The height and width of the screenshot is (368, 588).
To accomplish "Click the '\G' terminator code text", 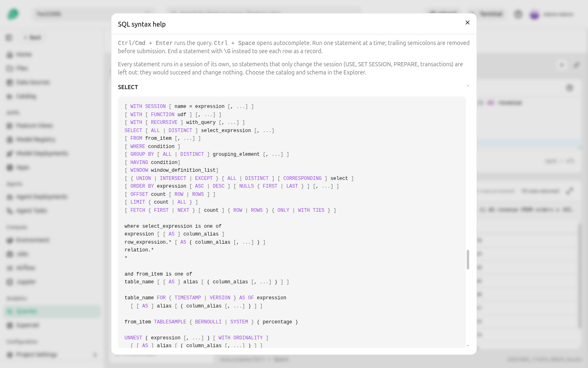I will (227, 51).
